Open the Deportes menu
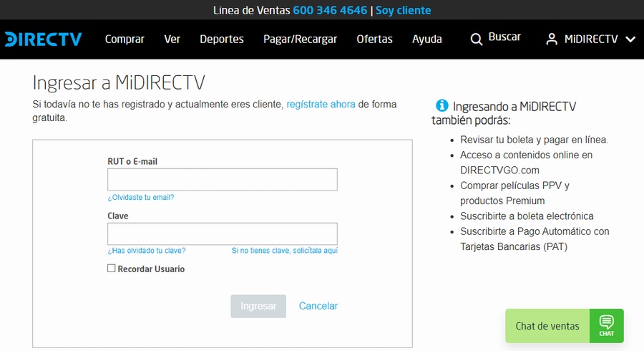Viewport: 644px width, 351px height. tap(222, 39)
